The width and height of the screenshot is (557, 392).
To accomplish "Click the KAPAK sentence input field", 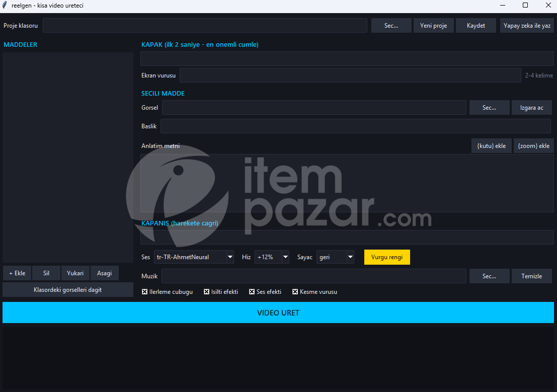I will tap(347, 59).
